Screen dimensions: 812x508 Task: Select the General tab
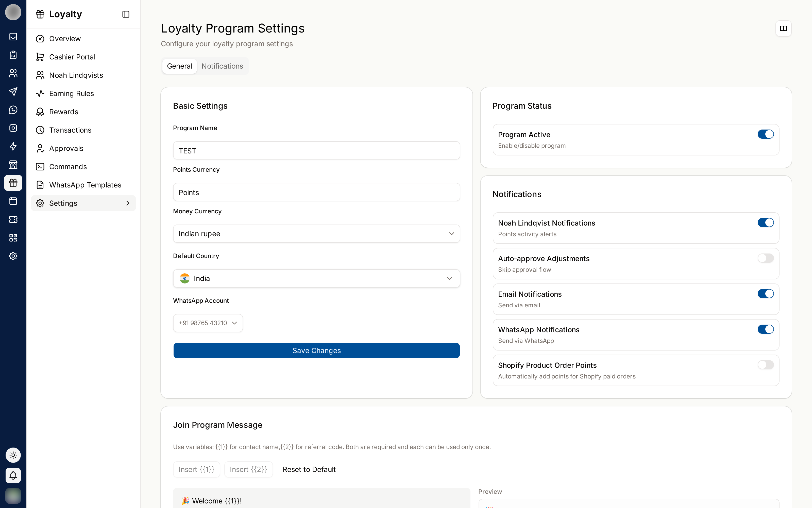pos(179,66)
